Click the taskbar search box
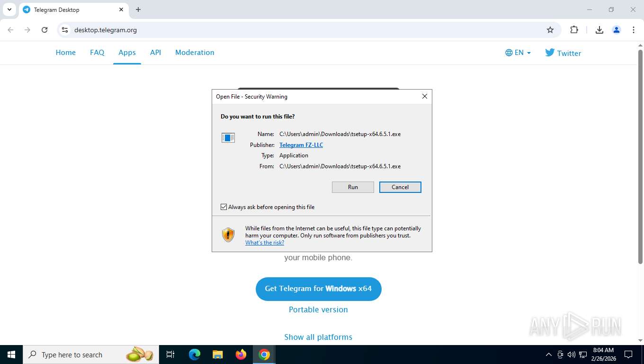Screen dimensions: 644x364 click(x=91, y=355)
